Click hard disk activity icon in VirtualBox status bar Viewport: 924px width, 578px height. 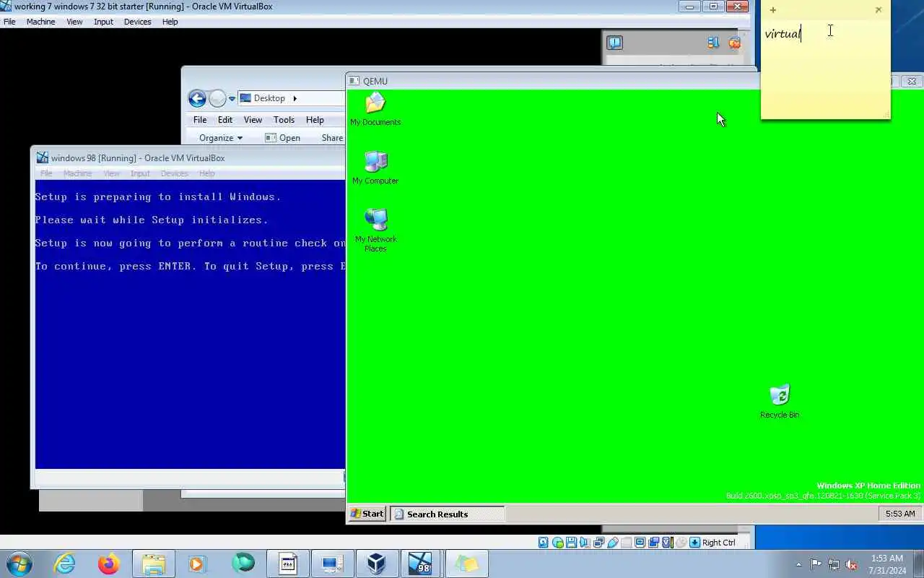(544, 543)
